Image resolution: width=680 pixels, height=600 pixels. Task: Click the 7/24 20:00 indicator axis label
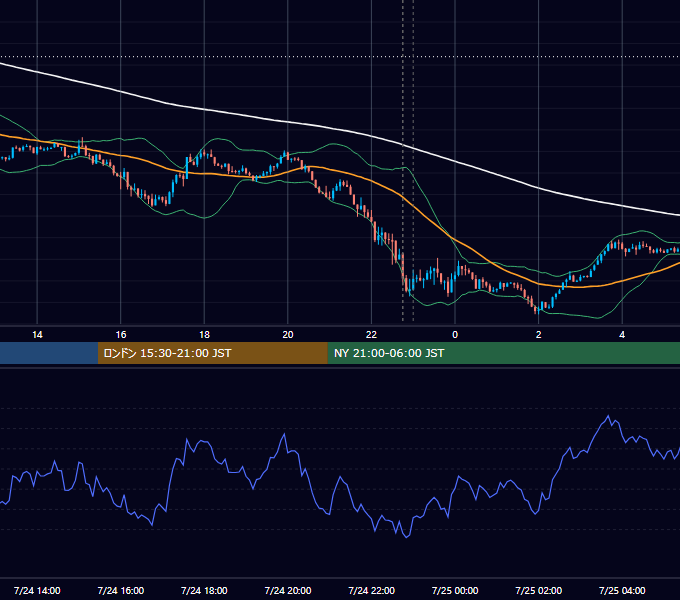click(288, 590)
